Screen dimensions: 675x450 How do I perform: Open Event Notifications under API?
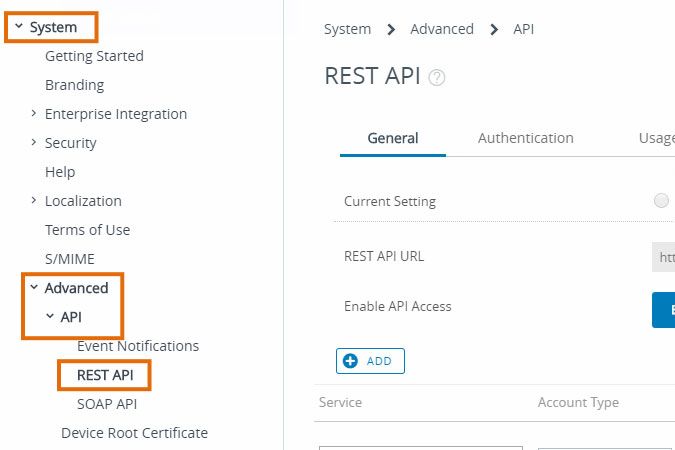[138, 346]
